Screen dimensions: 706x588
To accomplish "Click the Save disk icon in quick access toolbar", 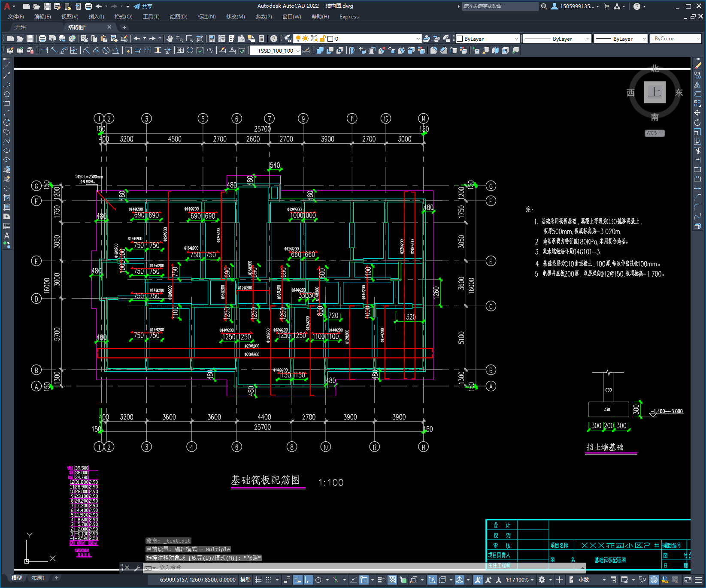I will click(47, 6).
